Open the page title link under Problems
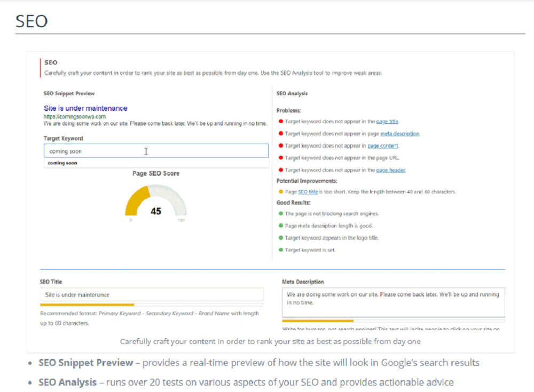 click(387, 121)
